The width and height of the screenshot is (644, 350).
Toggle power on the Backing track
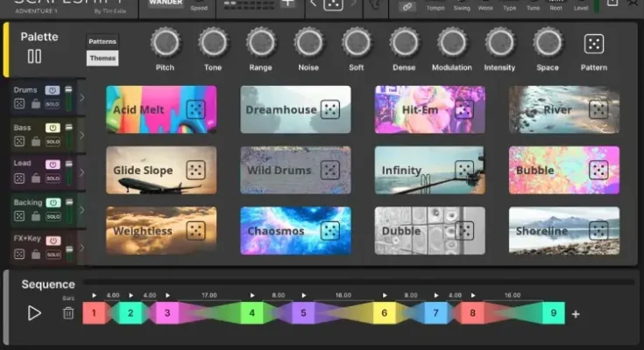point(52,202)
